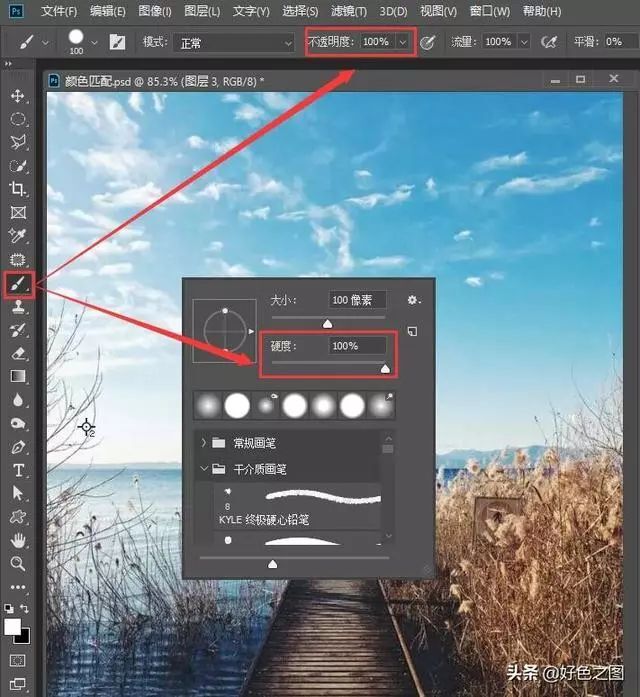Select the Horizontal Type tool

(18, 470)
